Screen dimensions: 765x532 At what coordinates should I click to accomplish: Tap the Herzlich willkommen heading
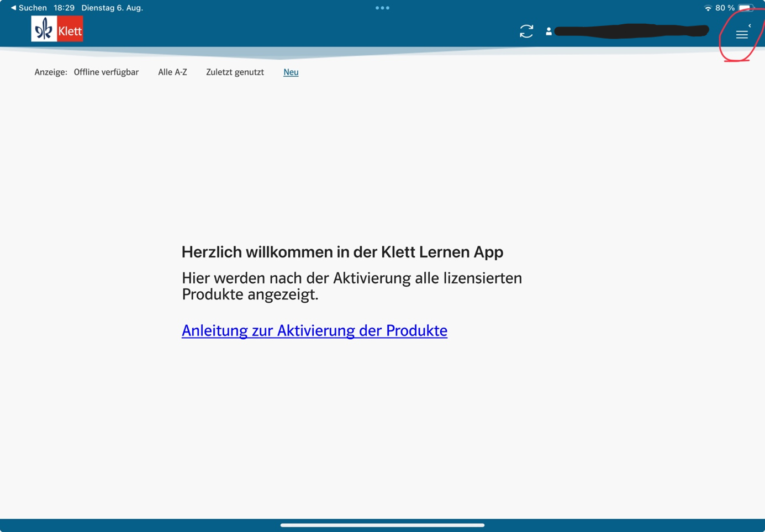tap(342, 252)
